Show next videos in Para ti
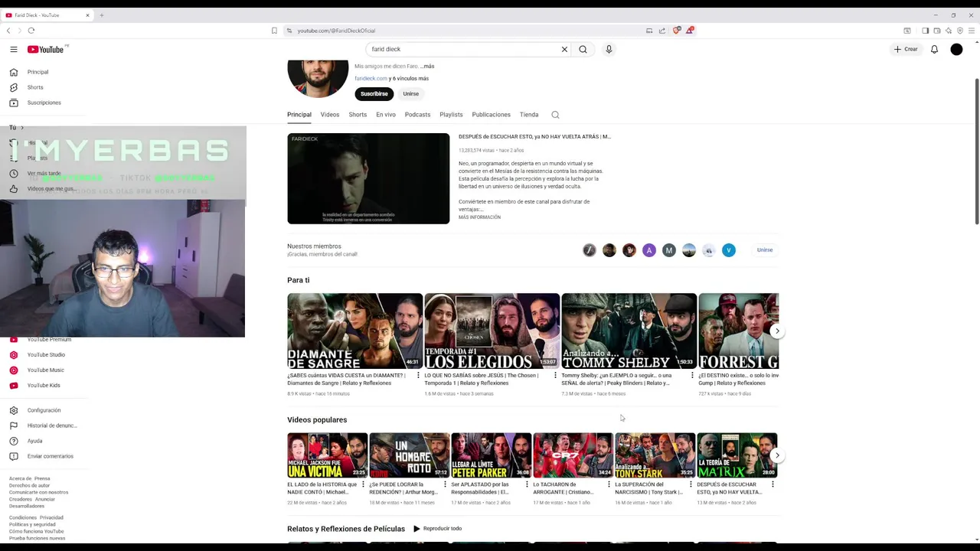 (777, 331)
